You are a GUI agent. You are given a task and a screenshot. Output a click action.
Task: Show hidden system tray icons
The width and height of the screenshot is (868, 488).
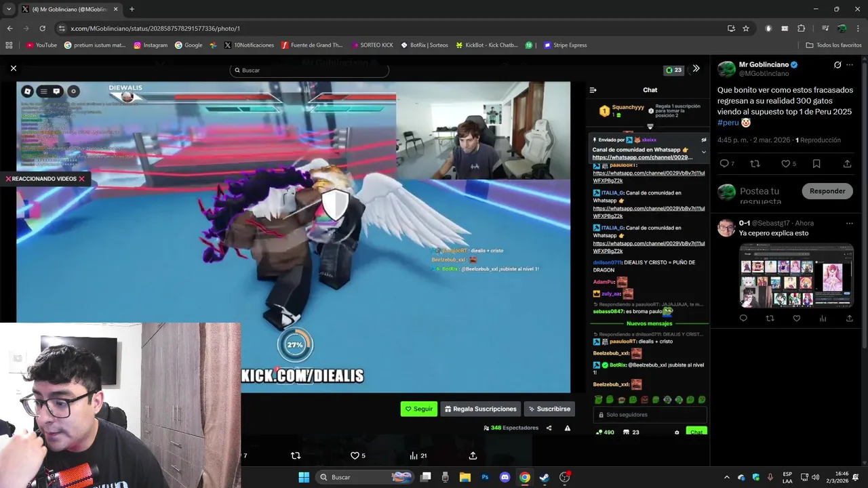(727, 477)
